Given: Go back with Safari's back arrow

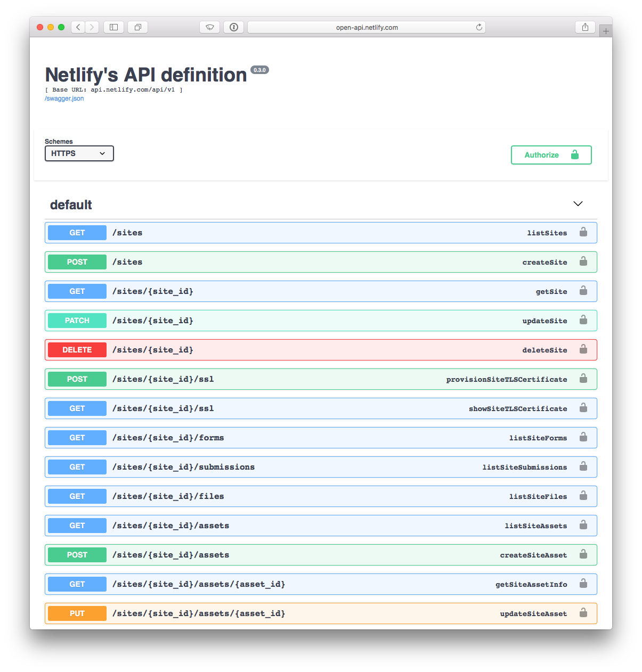Looking at the screenshot, I should (78, 27).
